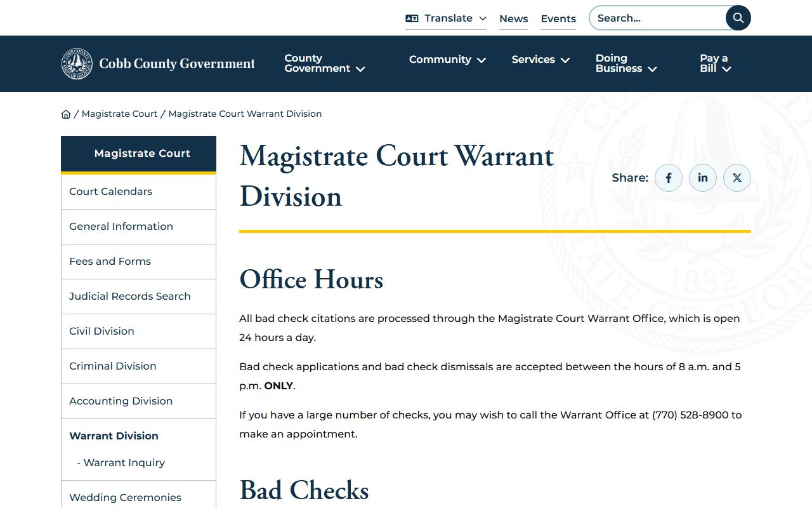Viewport: 812px width, 508px height.
Task: Click the Cobb County seal logo
Action: [x=77, y=63]
